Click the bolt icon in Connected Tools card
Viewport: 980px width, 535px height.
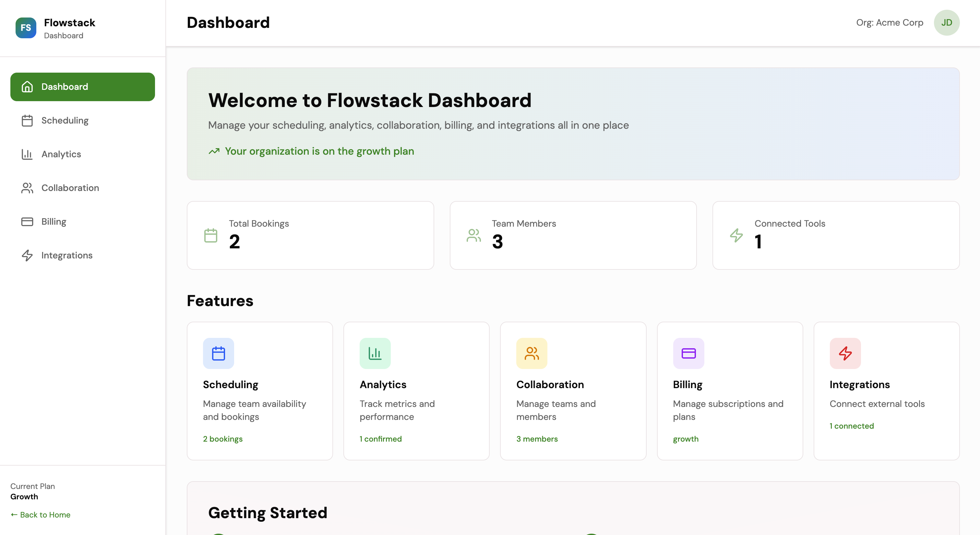pyautogui.click(x=736, y=235)
